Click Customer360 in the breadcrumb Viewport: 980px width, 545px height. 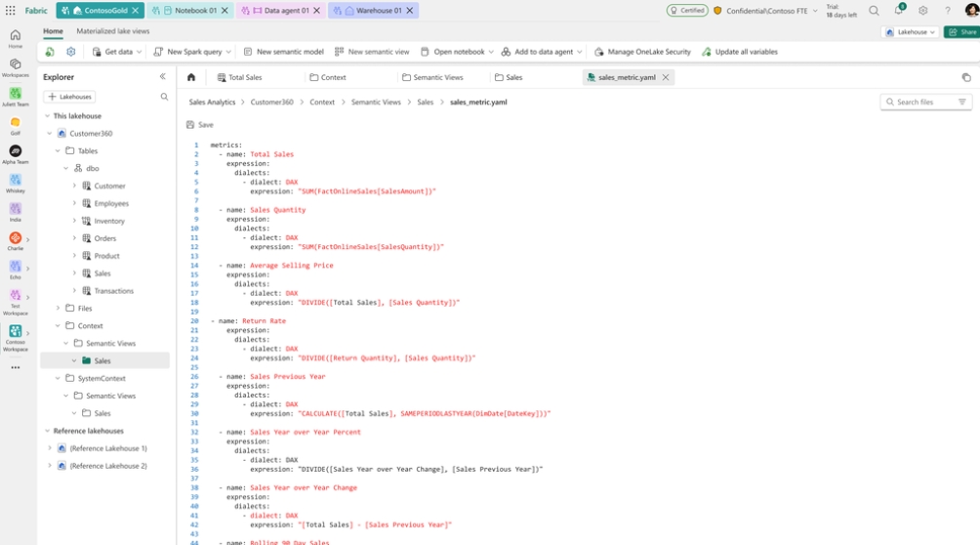click(x=272, y=102)
